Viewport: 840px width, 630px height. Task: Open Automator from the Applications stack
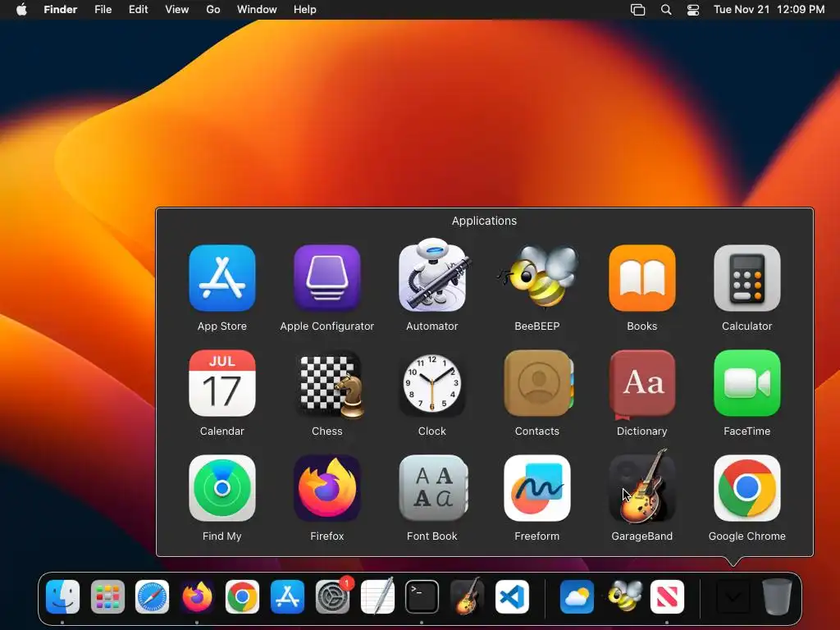point(432,276)
